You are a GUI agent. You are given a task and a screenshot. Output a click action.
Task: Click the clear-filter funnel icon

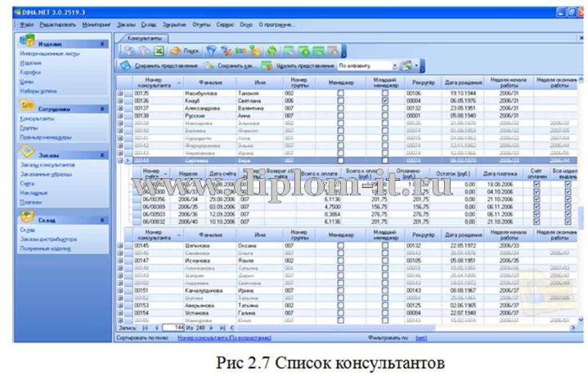pos(227,51)
